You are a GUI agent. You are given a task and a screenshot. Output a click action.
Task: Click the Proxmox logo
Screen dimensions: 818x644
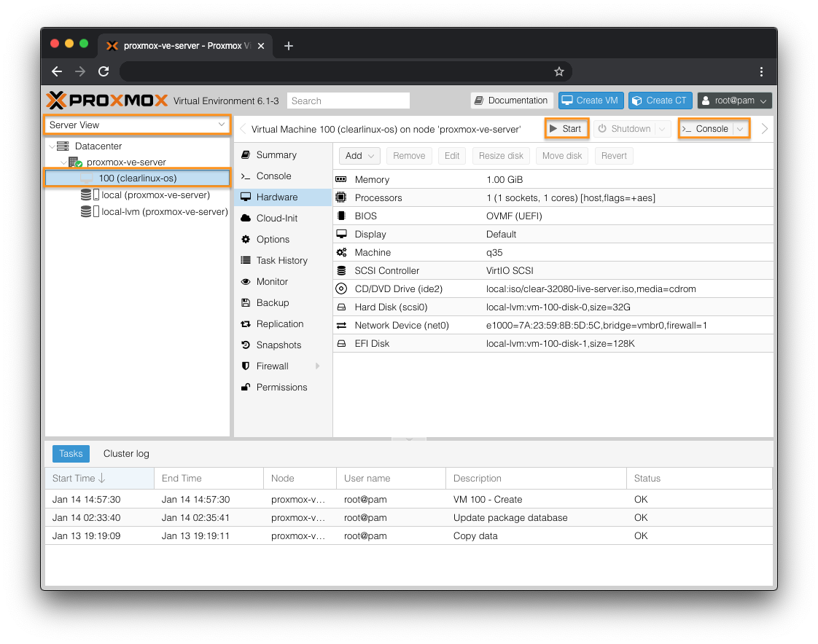107,100
